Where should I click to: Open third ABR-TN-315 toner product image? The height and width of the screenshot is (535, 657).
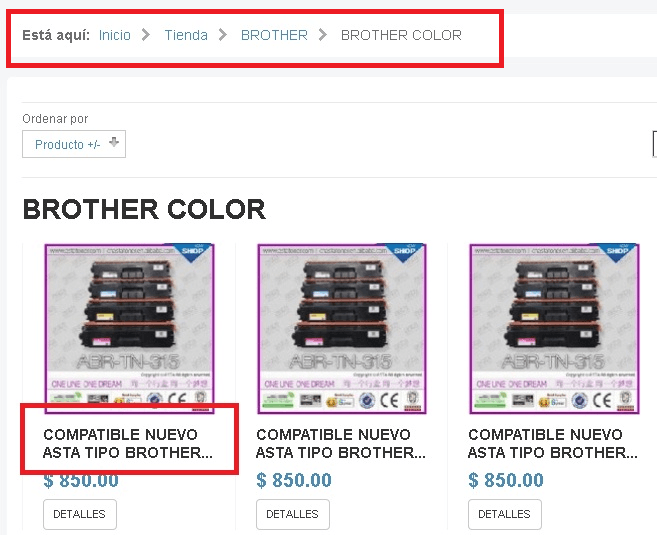coord(554,328)
